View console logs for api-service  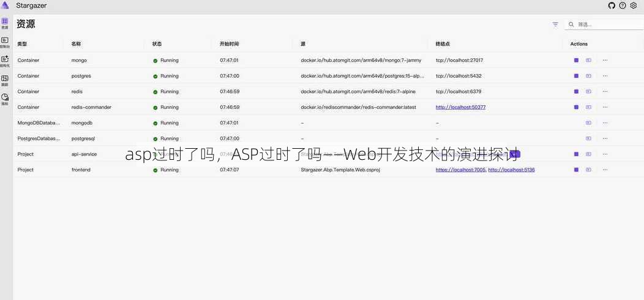588,154
